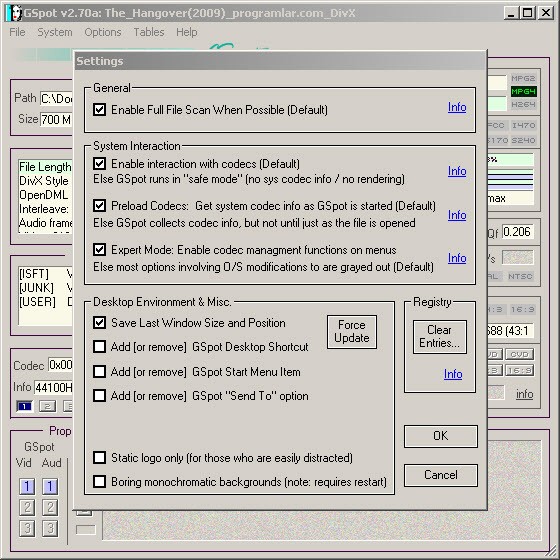The width and height of the screenshot is (560, 560).
Task: Enable Static logo only checkbox
Action: tap(99, 458)
